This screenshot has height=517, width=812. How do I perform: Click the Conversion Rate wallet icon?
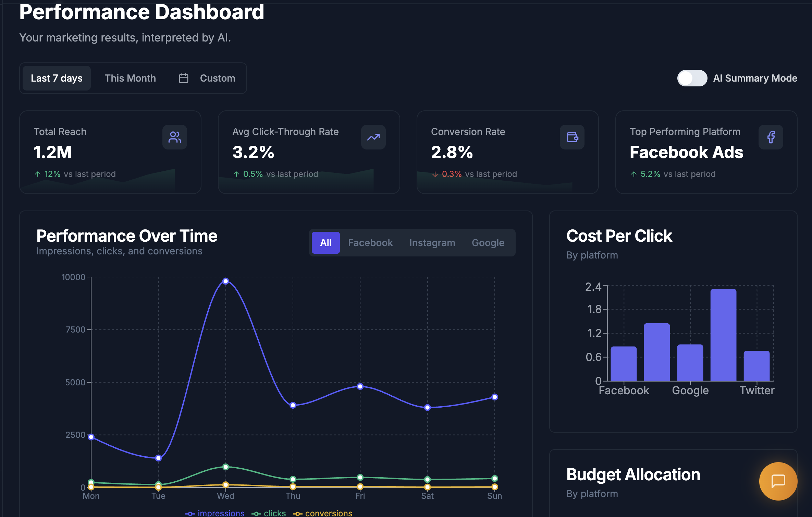[572, 137]
